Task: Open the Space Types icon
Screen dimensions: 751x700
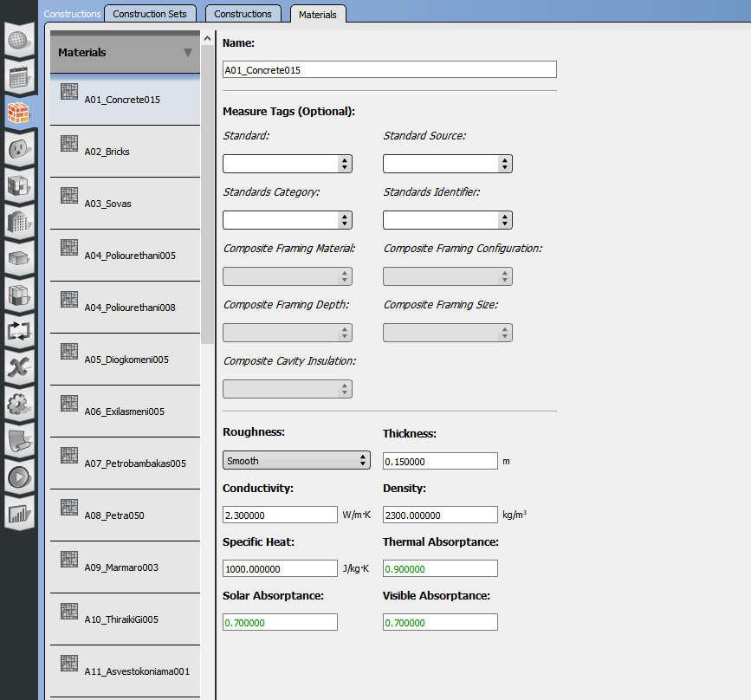Action: coord(19,185)
